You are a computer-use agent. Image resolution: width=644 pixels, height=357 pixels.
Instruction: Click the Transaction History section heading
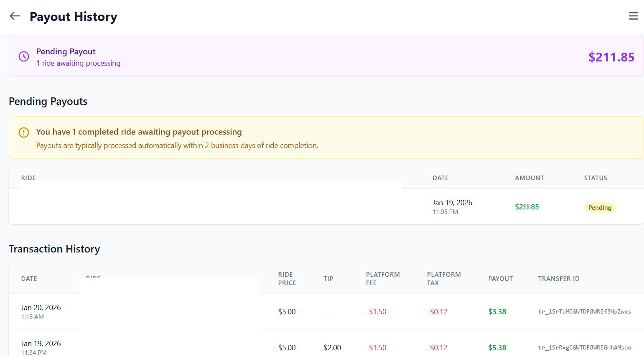(54, 249)
